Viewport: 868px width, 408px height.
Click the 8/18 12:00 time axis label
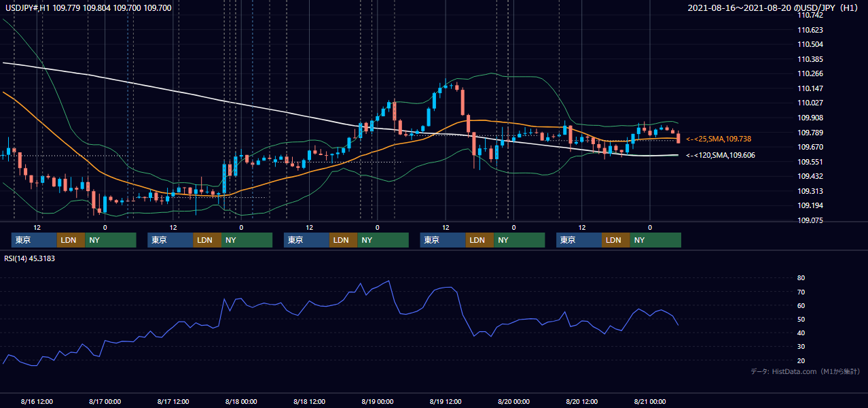pos(309,401)
